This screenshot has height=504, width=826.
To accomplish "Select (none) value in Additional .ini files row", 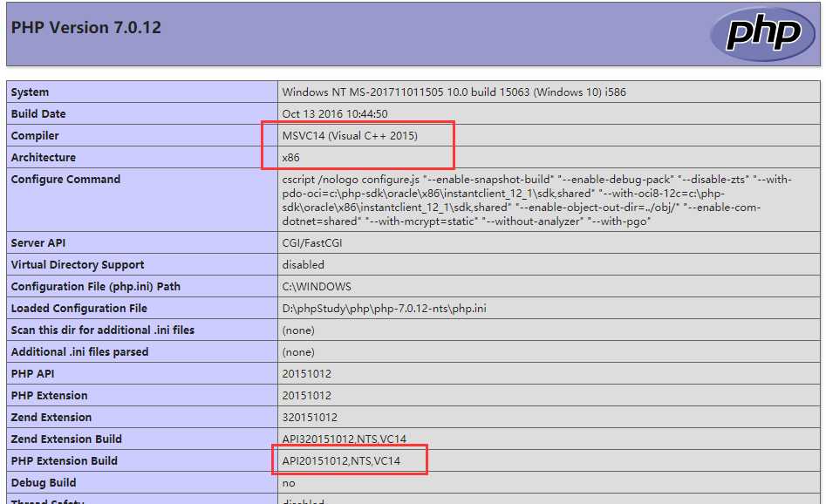I will 298,351.
